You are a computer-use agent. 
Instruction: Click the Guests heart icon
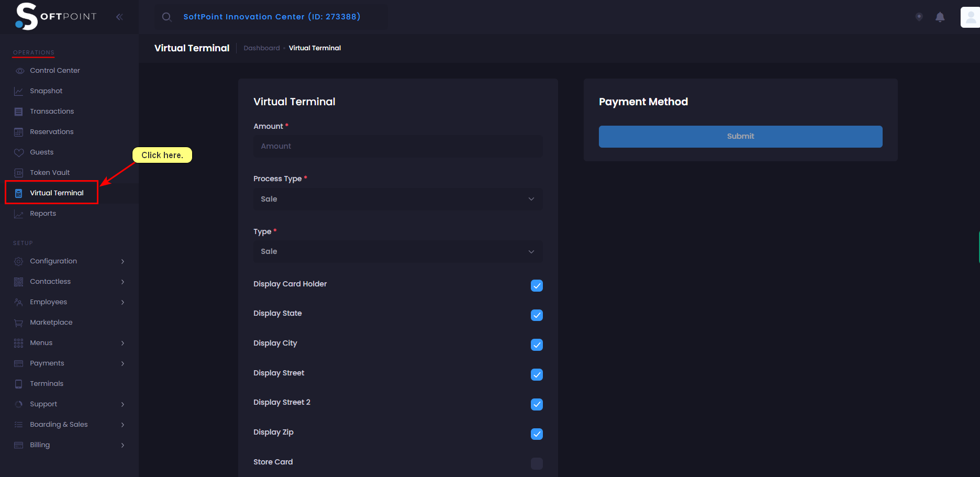click(19, 152)
